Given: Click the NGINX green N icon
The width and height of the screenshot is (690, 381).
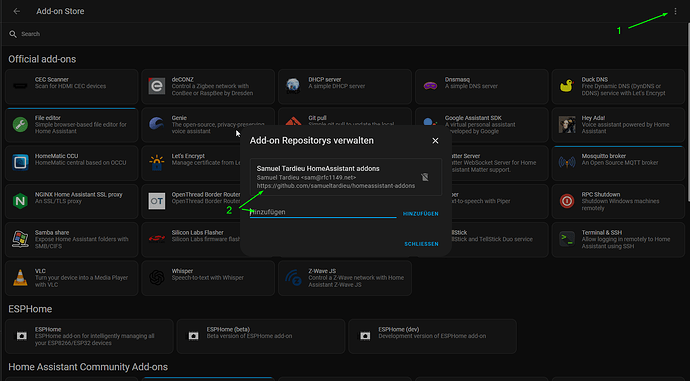Looking at the screenshot, I should coord(20,201).
